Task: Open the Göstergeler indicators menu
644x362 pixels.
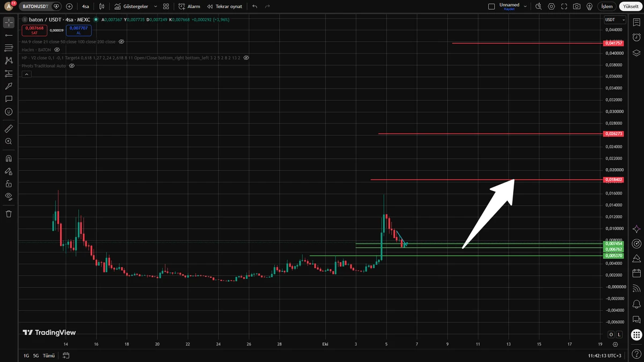Action: 131,6
